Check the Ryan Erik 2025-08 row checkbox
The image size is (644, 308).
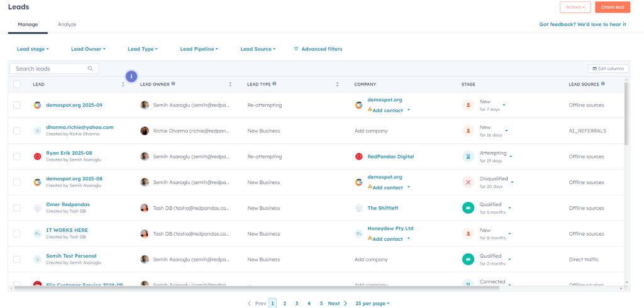tap(17, 157)
